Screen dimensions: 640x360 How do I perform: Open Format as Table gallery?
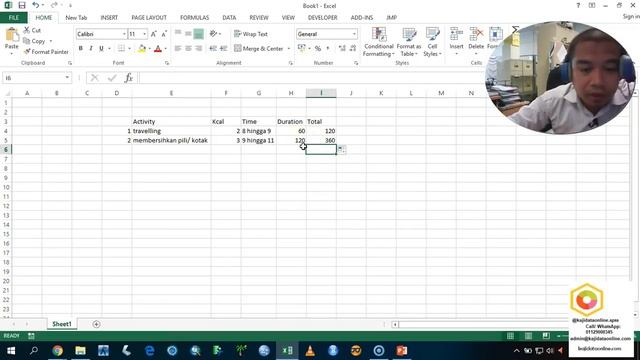point(409,42)
